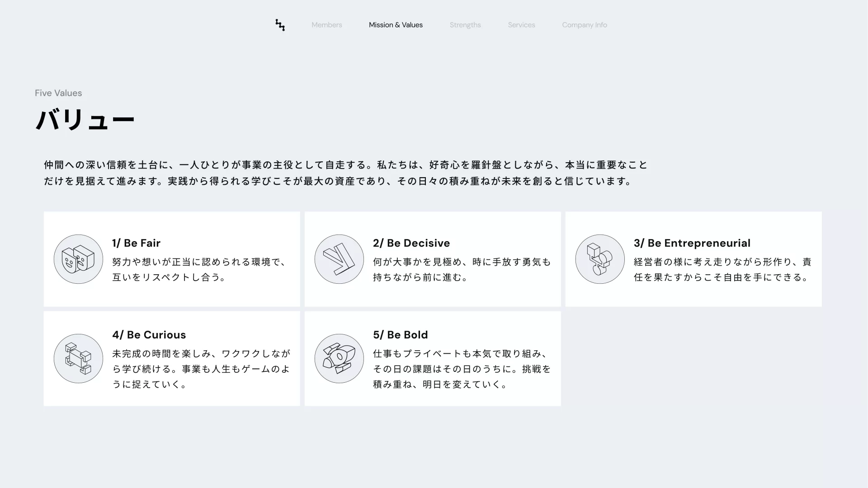Select the blocks icon on Be Entrepreneurial card
The image size is (868, 488).
599,259
